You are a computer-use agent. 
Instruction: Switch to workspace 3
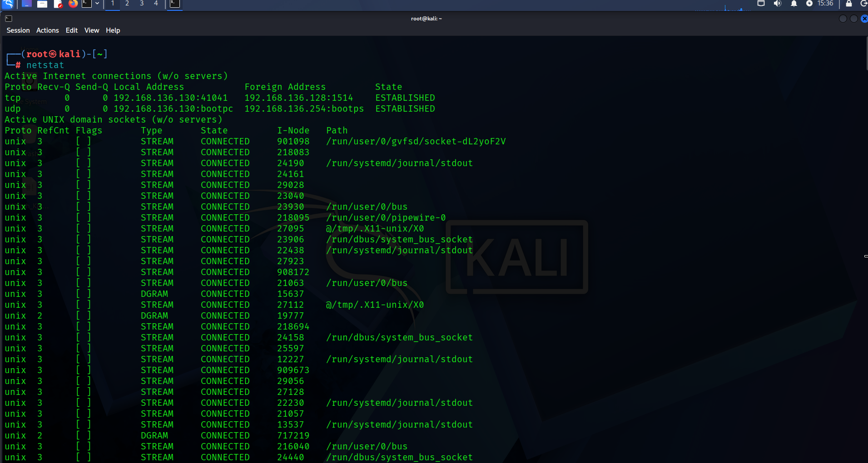(142, 4)
